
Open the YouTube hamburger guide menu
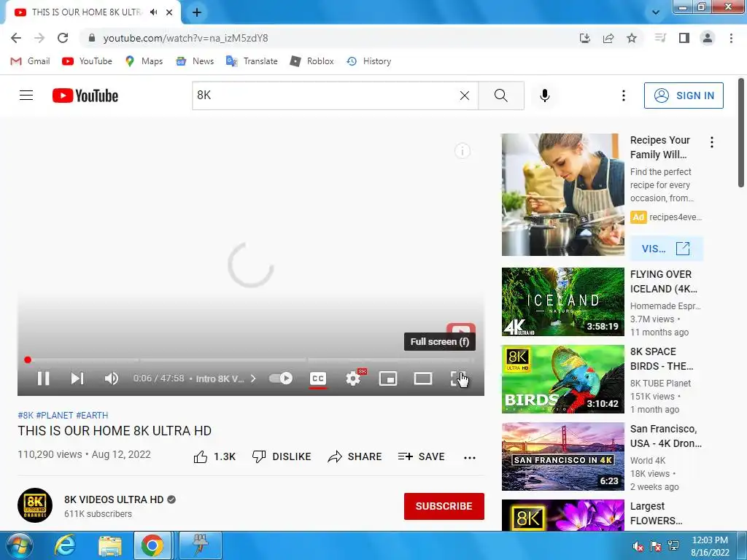[x=26, y=96]
